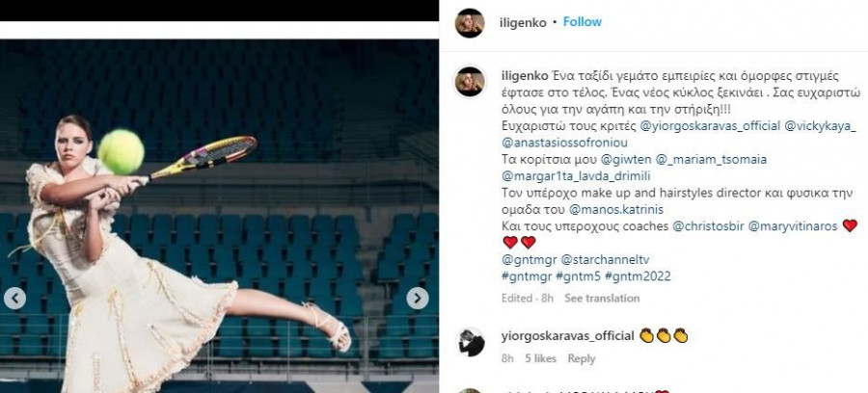Go to the previous photo with left arrow
This screenshot has height=393, width=868.
pyautogui.click(x=14, y=299)
